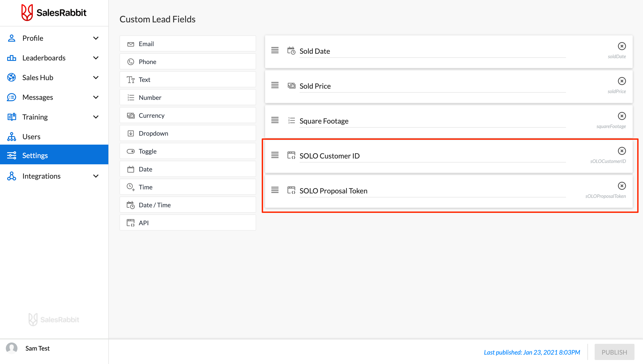
Task: Remove the Sold Date field
Action: [622, 46]
